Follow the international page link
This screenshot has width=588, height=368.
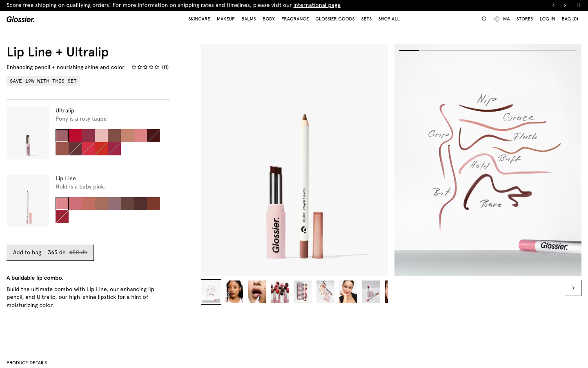click(x=317, y=5)
